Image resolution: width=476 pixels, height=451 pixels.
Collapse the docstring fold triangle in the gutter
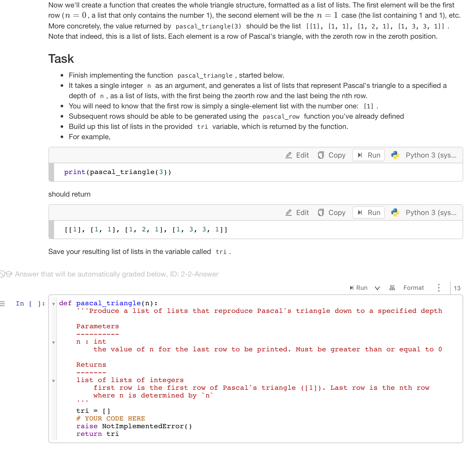[x=54, y=342]
